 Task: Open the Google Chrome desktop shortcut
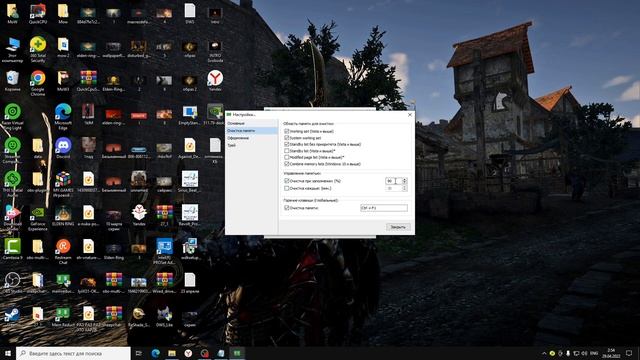point(38,81)
